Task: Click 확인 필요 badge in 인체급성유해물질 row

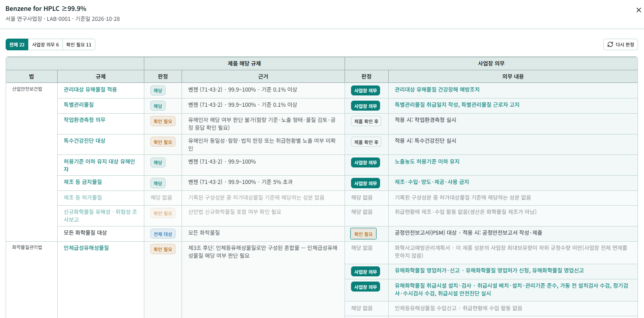Action: click(163, 249)
